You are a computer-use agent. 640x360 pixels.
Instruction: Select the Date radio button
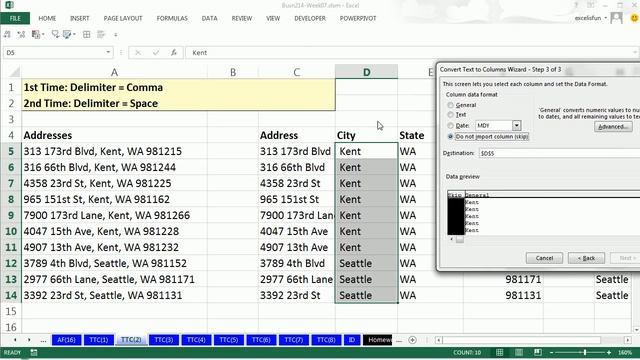[451, 126]
